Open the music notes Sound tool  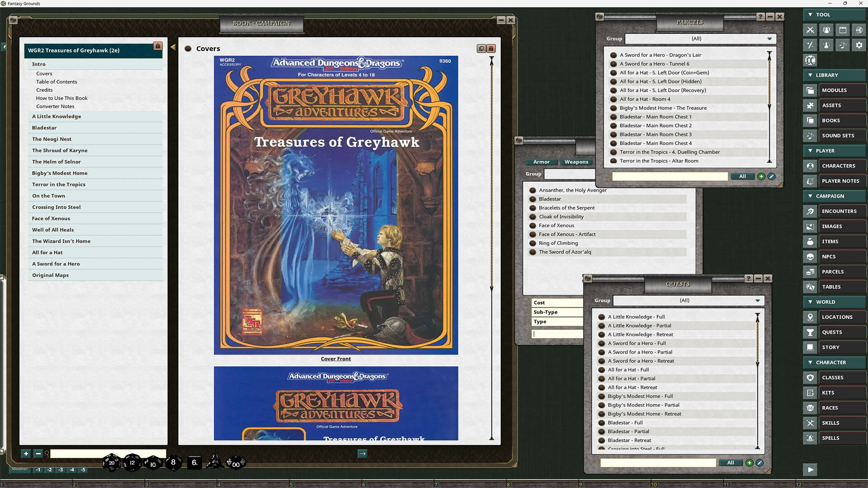pos(843,45)
